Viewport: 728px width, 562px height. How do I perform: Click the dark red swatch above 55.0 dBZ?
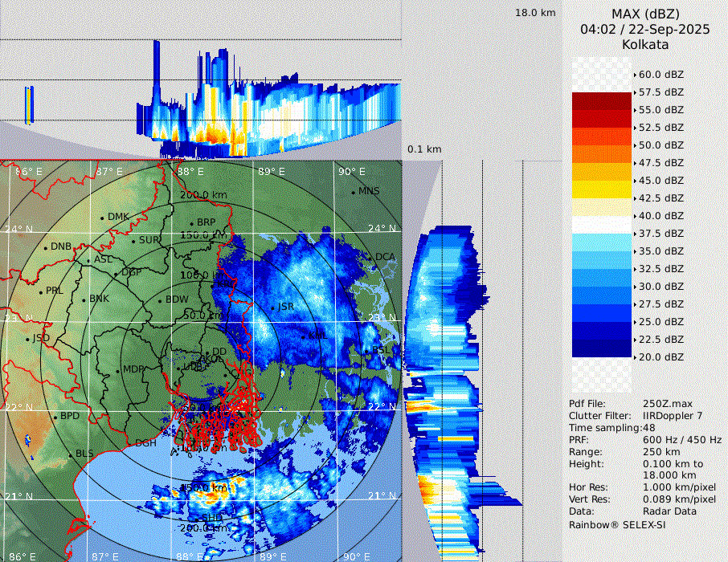click(x=602, y=100)
